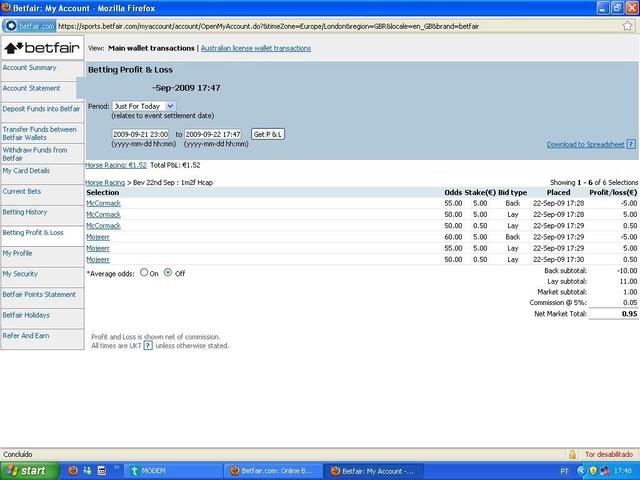The height and width of the screenshot is (480, 640).
Task: Open McCormack selection with odds 55.00
Action: [x=103, y=203]
